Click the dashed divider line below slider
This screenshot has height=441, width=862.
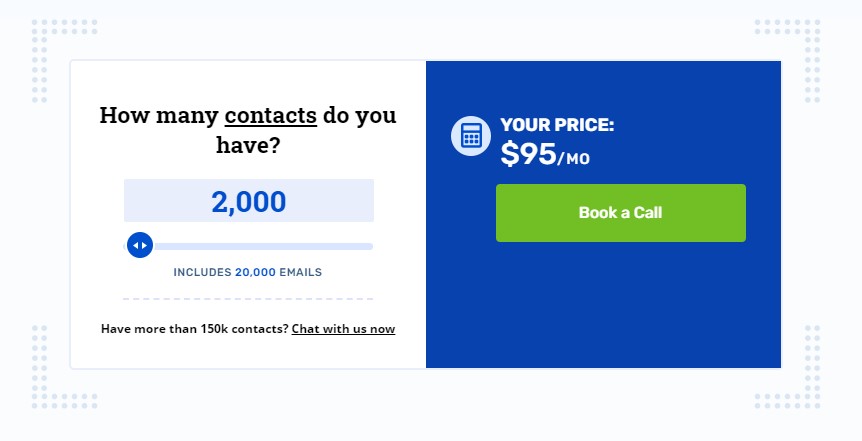coord(248,298)
